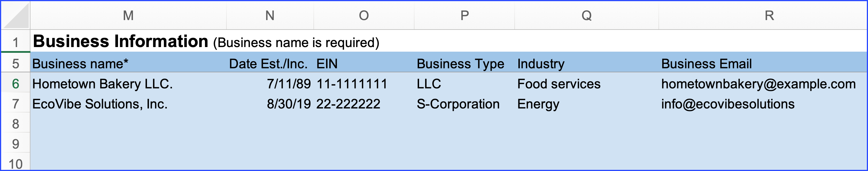868x171 pixels.
Task: Select column P header
Action: (x=464, y=15)
